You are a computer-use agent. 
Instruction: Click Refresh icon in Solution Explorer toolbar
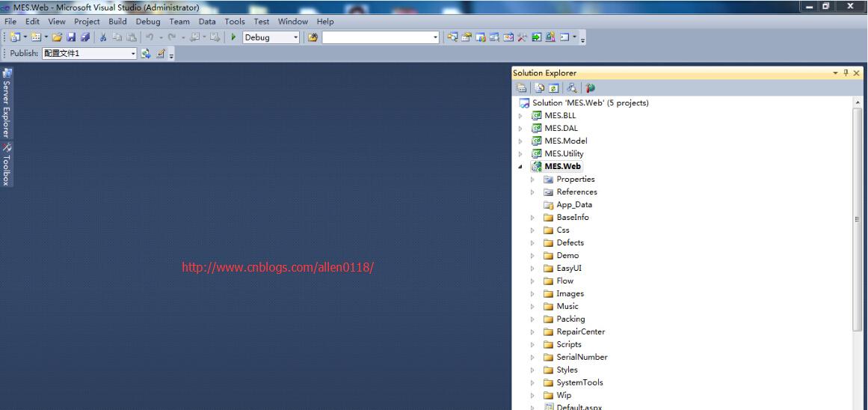pos(553,88)
